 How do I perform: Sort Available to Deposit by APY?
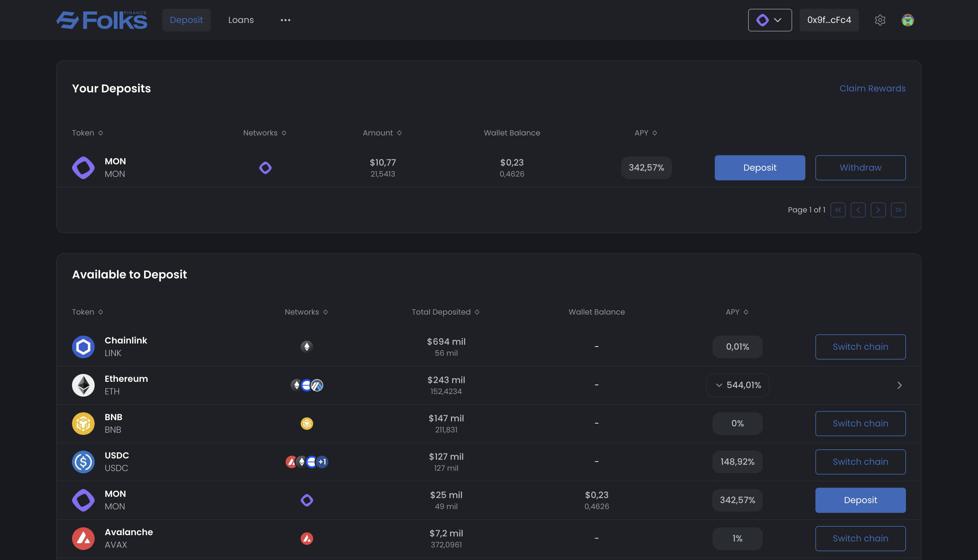point(737,312)
